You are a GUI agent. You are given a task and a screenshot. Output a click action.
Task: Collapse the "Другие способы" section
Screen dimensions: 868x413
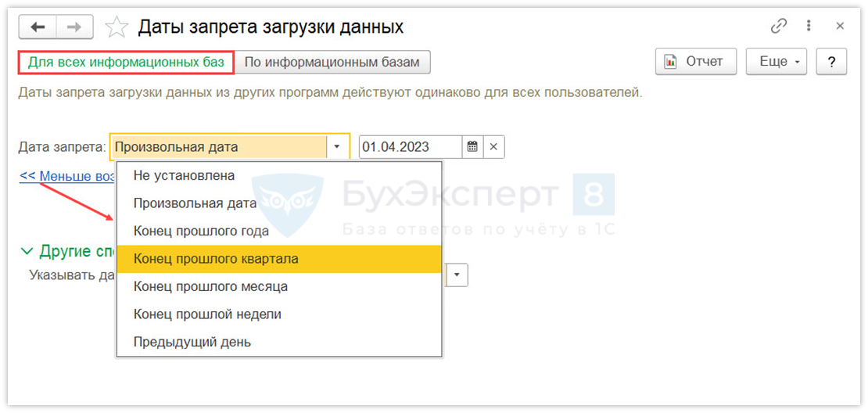coord(27,251)
